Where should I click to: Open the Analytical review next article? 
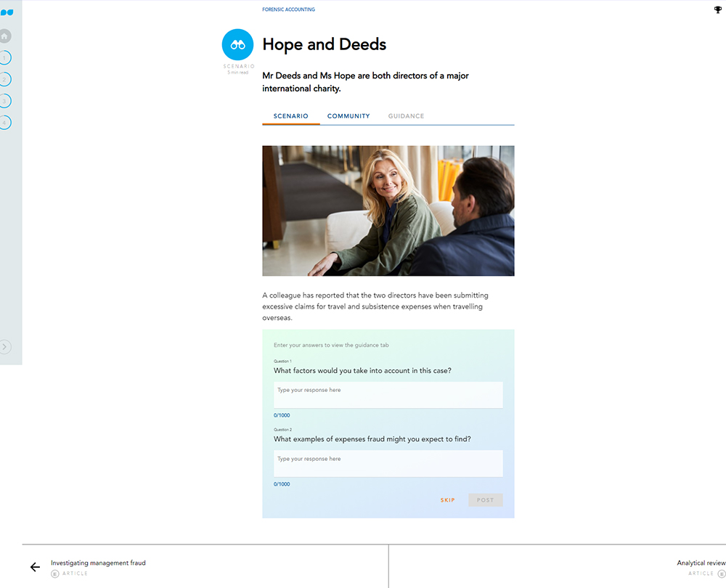[x=701, y=563]
